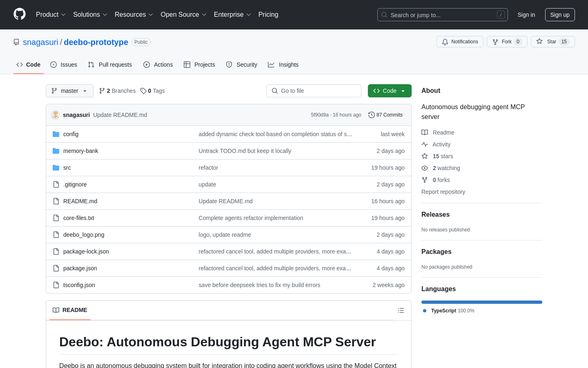Expand the Resources menu
Image resolution: width=588 pixels, height=368 pixels.
coord(134,15)
